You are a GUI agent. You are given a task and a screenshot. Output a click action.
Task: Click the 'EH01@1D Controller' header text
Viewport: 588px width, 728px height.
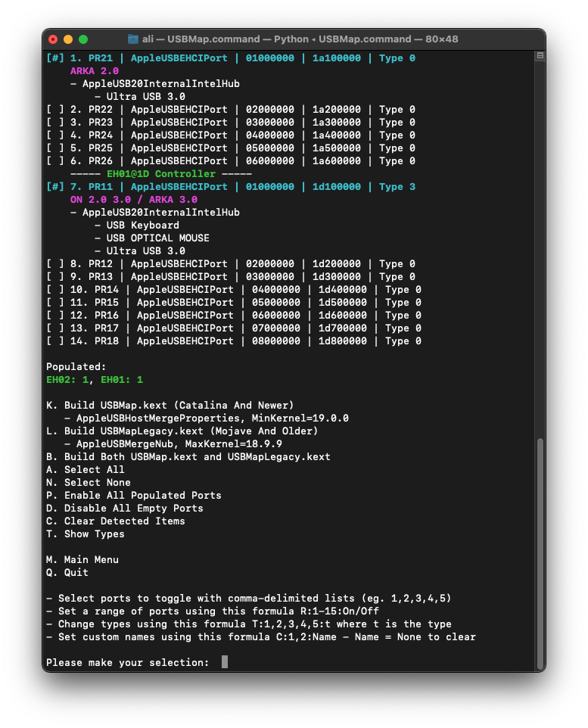pyautogui.click(x=161, y=173)
